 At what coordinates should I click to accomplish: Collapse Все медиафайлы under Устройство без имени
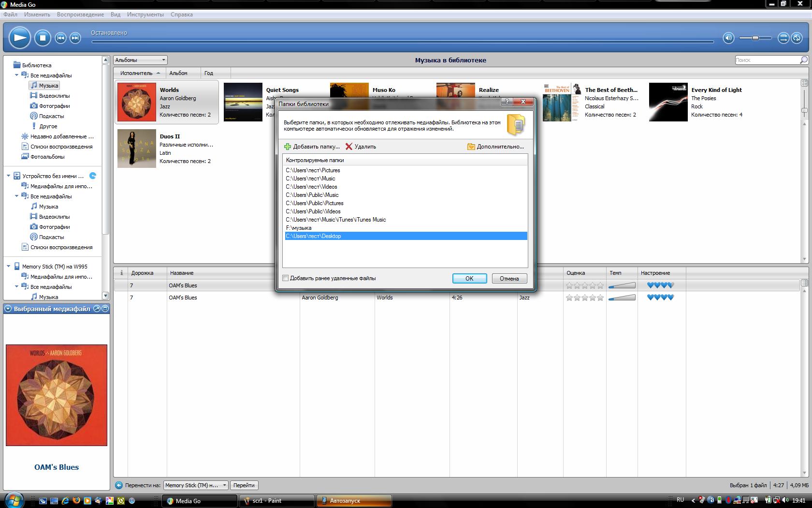16,196
